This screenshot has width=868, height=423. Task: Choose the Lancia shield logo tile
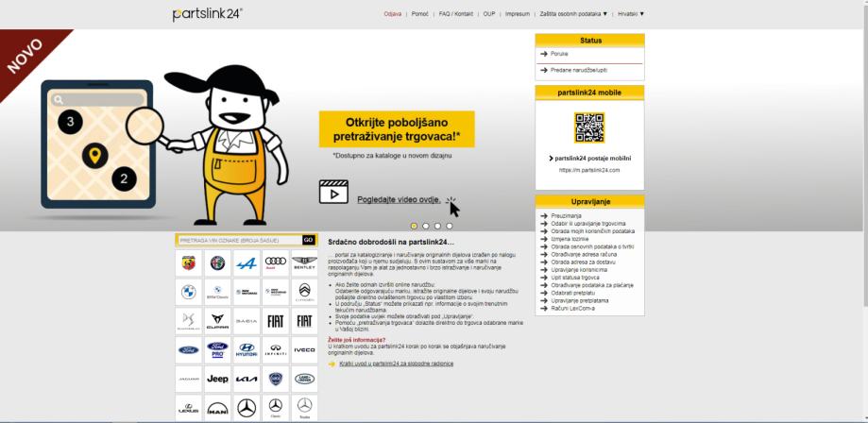click(x=276, y=379)
